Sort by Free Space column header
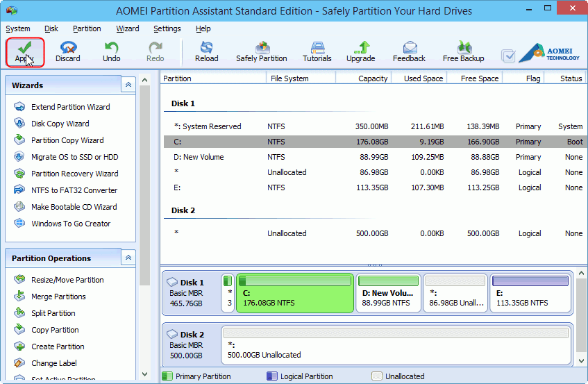588x384 pixels. coord(474,78)
